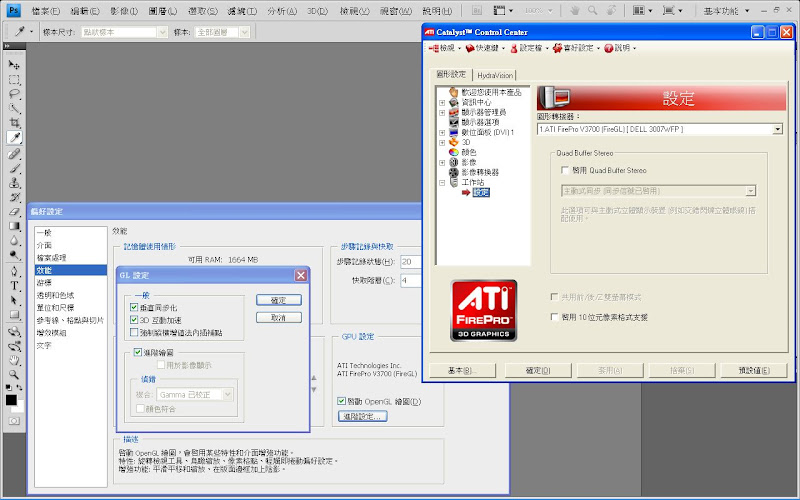The width and height of the screenshot is (800, 500).
Task: Open the 3D menu in Photoshop
Action: pyautogui.click(x=317, y=11)
